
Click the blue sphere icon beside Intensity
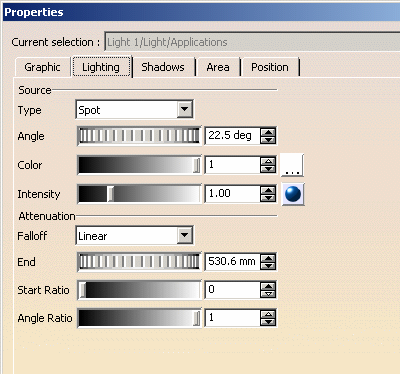coord(293,194)
